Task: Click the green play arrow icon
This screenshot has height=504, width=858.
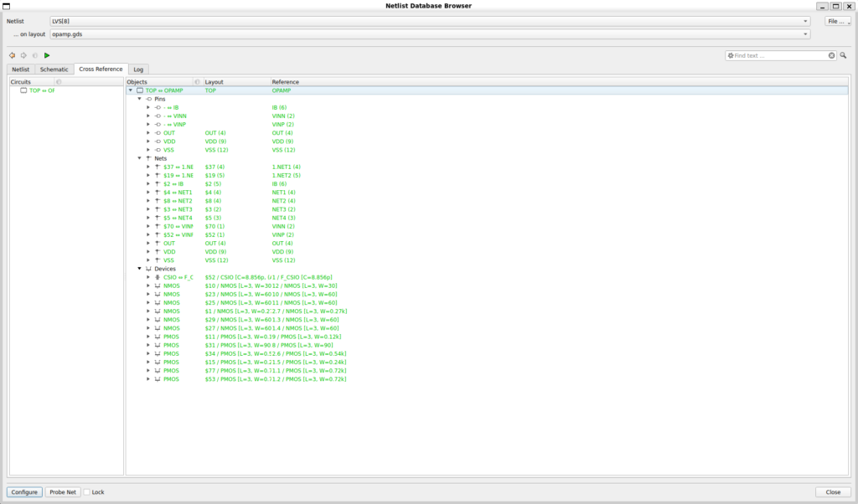Action: pyautogui.click(x=47, y=55)
